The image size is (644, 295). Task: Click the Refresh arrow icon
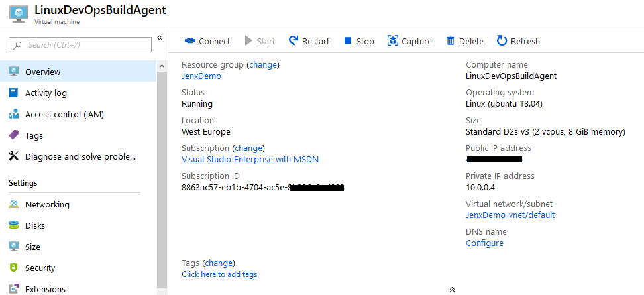(502, 40)
